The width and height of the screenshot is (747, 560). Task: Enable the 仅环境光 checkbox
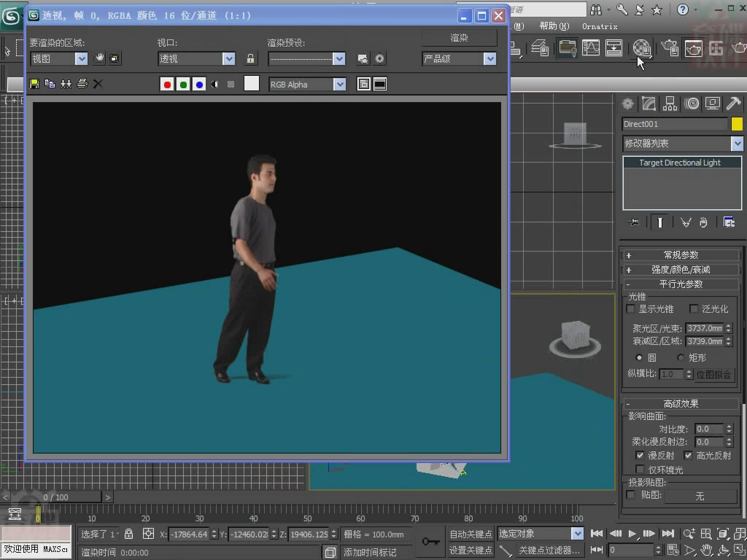[x=640, y=470]
